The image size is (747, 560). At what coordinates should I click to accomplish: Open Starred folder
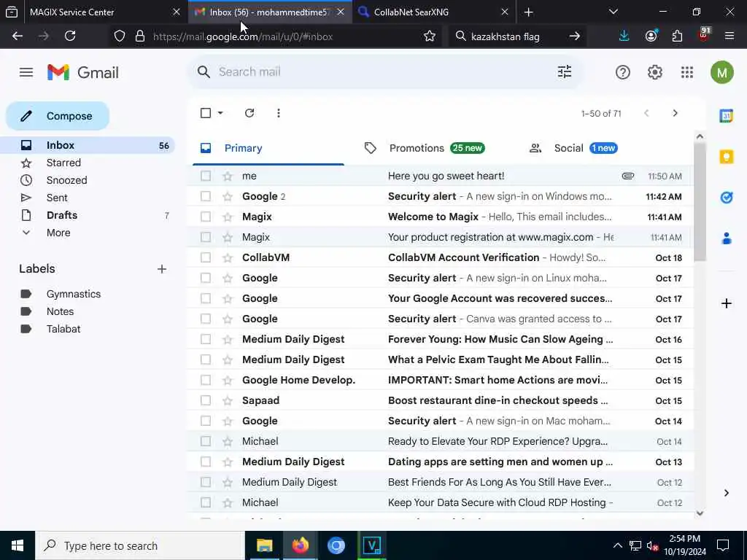point(88,163)
